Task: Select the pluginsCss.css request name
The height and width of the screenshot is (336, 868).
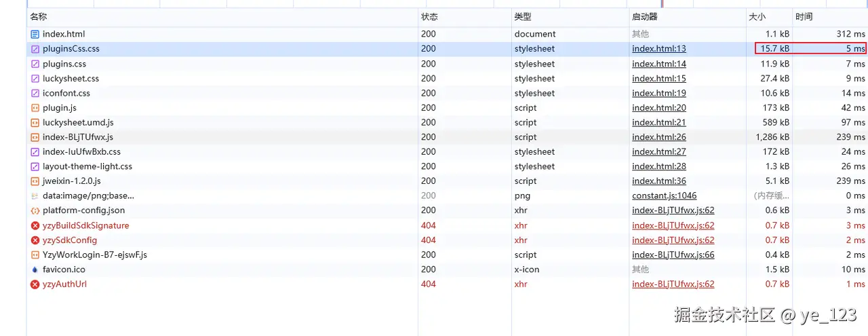Action: tap(71, 49)
